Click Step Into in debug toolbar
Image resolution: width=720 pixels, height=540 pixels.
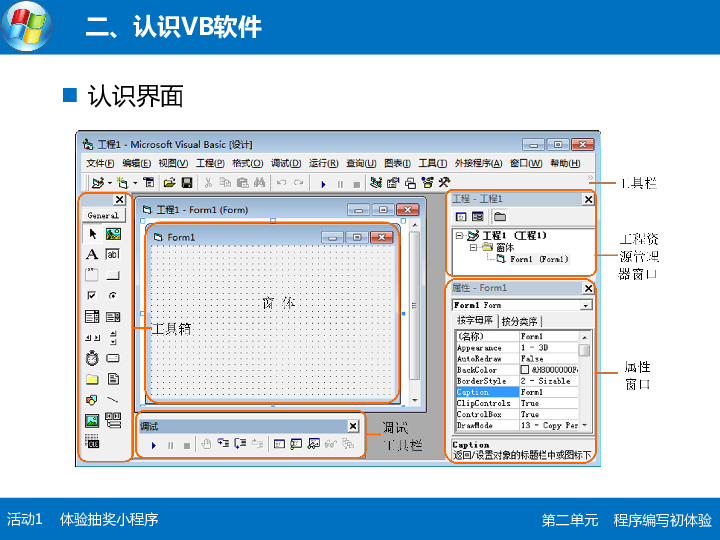(x=223, y=444)
